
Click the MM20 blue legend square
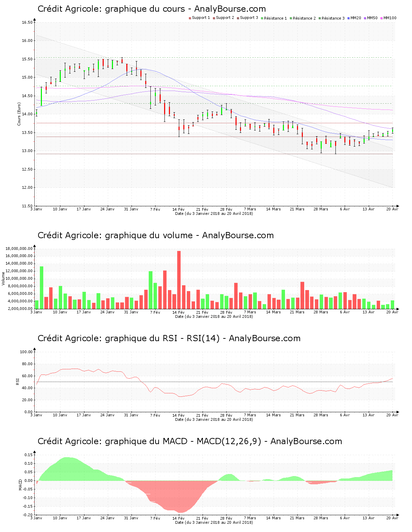click(348, 18)
